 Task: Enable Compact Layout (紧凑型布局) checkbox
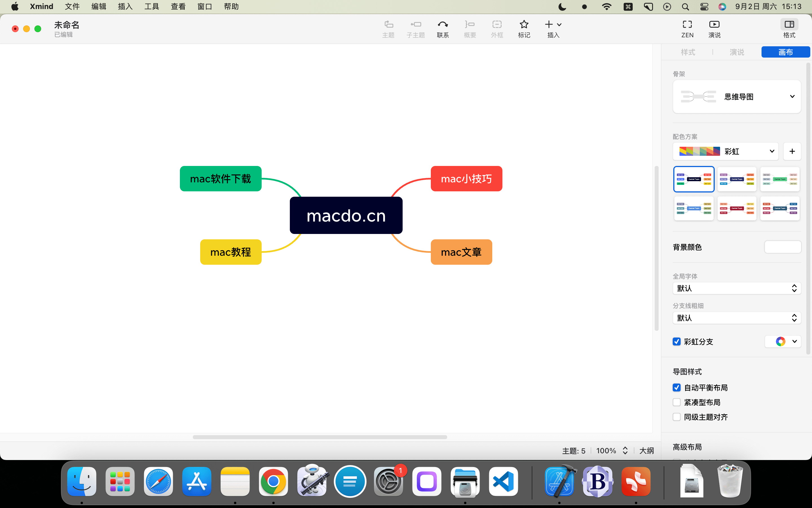676,402
